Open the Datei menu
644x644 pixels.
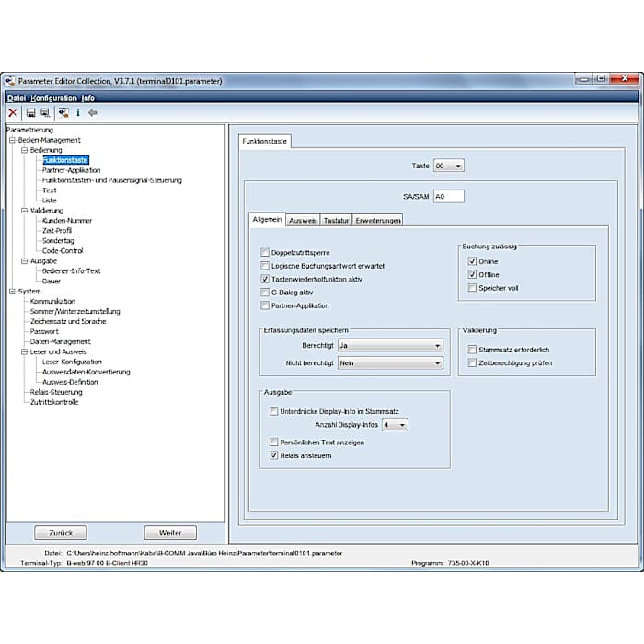(17, 98)
